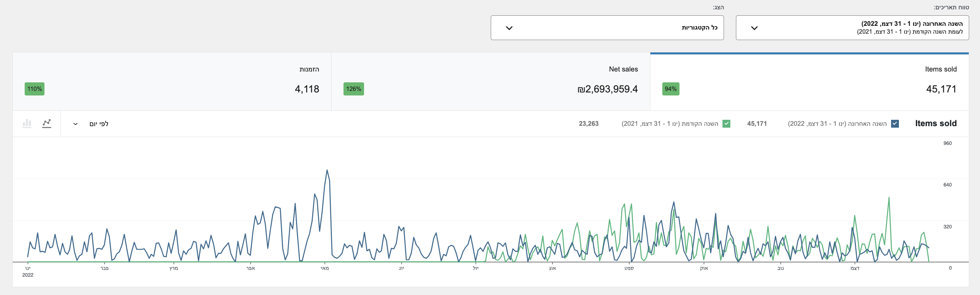Click the 'אפר' month label on chart axis

250,268
